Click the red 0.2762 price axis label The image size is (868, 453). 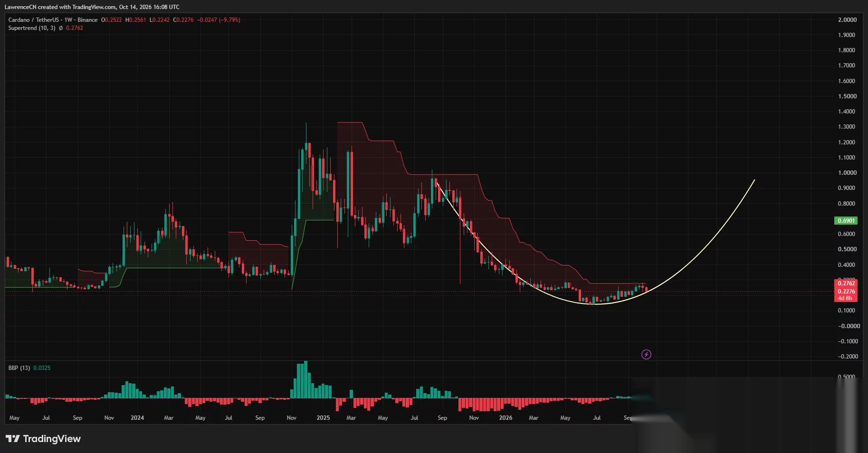point(846,283)
